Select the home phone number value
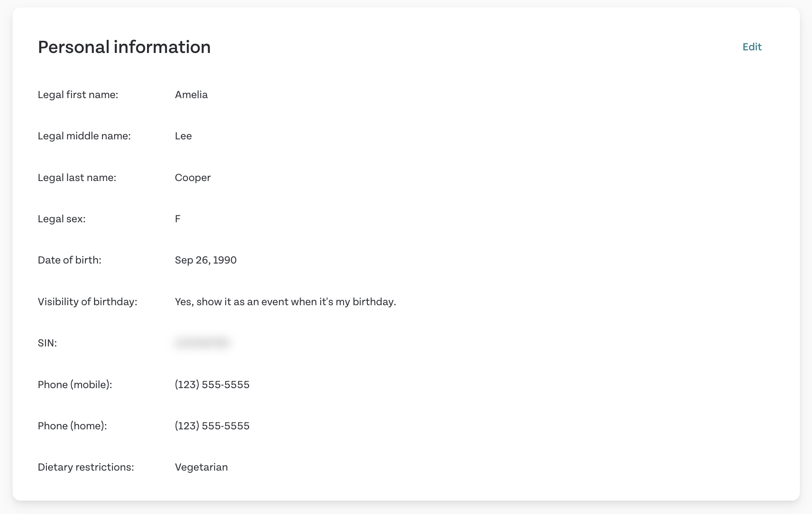Viewport: 812px width, 514px height. pos(212,426)
